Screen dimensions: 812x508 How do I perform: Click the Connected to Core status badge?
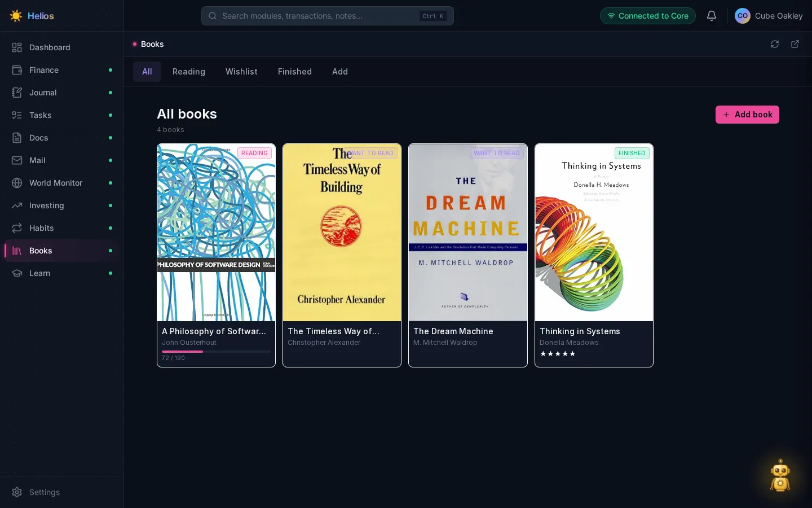click(648, 16)
